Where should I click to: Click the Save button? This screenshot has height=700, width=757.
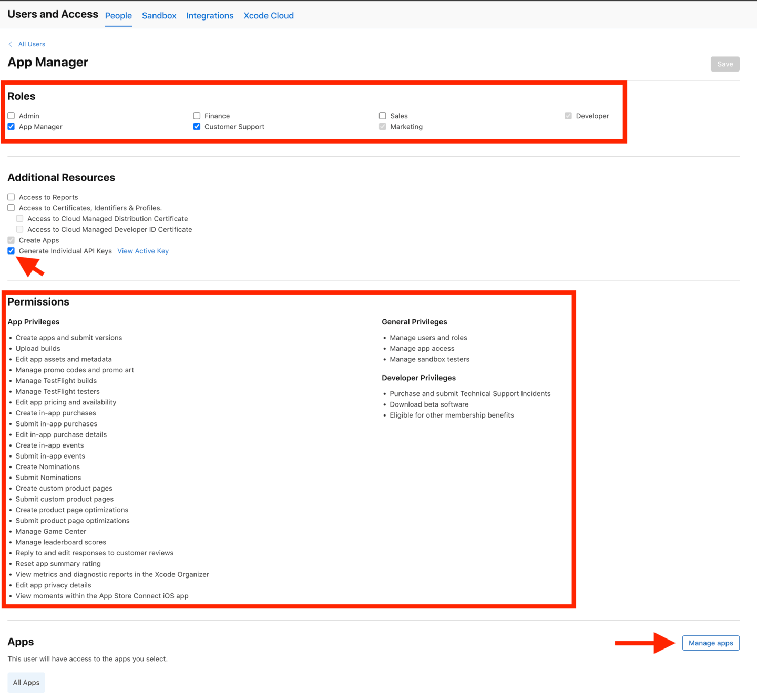724,64
